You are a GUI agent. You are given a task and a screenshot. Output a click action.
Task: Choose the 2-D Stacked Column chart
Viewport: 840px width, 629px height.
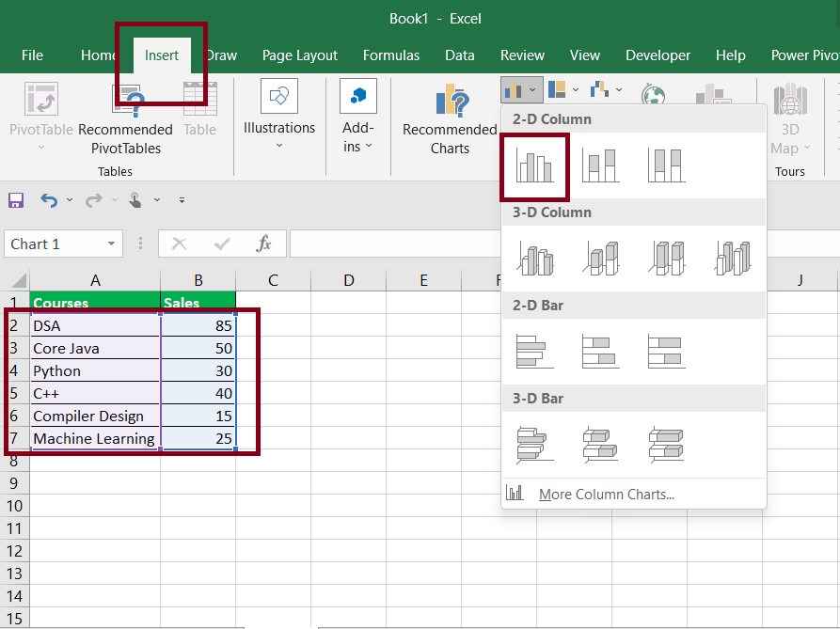600,166
